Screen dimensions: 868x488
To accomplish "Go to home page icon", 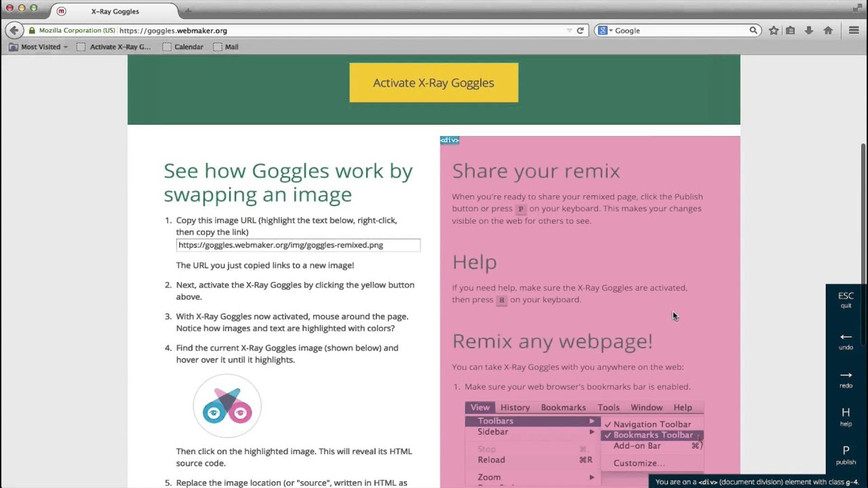I will [828, 30].
